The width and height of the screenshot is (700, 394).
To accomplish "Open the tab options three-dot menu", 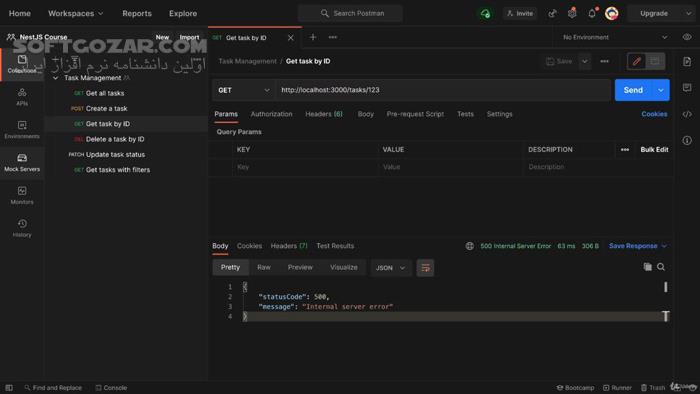I will pyautogui.click(x=333, y=37).
